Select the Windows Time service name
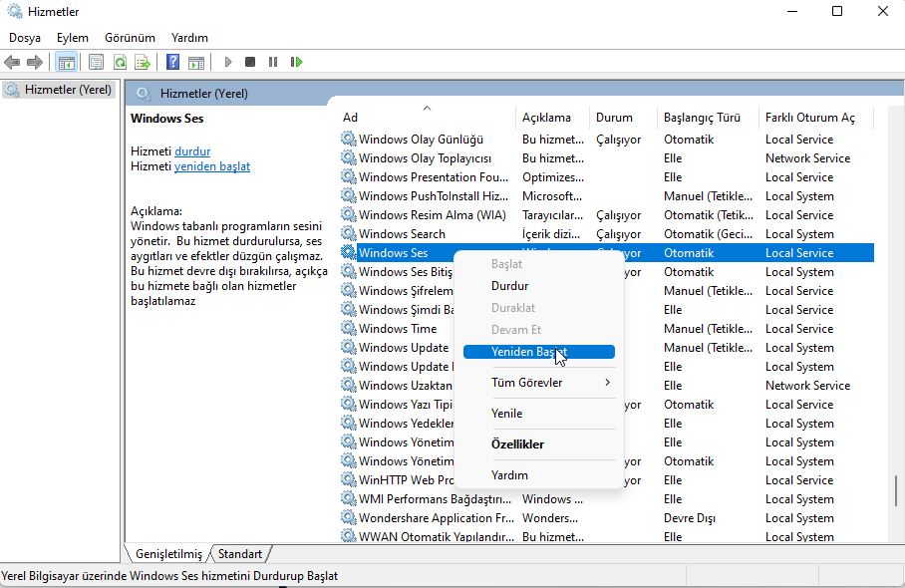905x588 pixels. coord(398,328)
